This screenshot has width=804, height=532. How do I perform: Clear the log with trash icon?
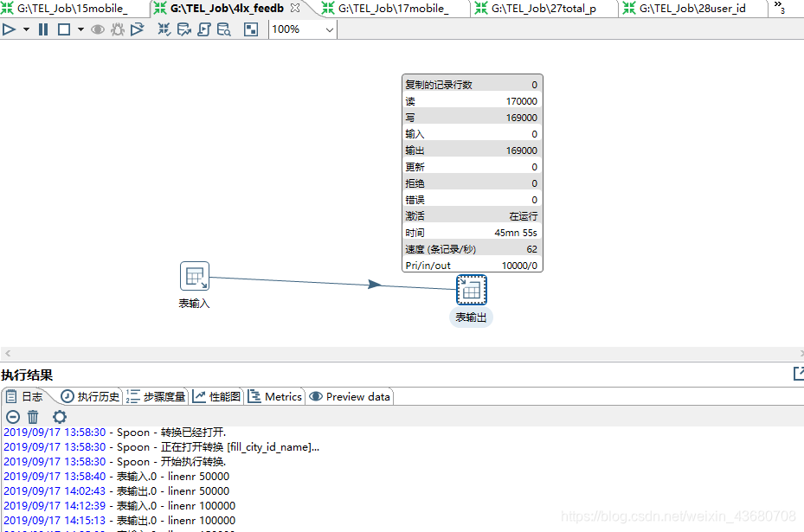click(x=33, y=417)
